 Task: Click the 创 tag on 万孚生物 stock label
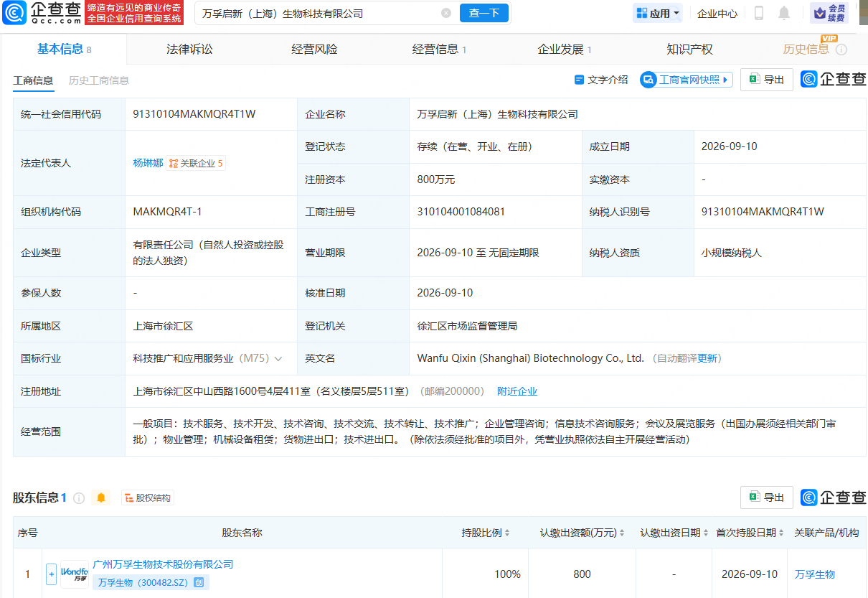click(x=199, y=583)
